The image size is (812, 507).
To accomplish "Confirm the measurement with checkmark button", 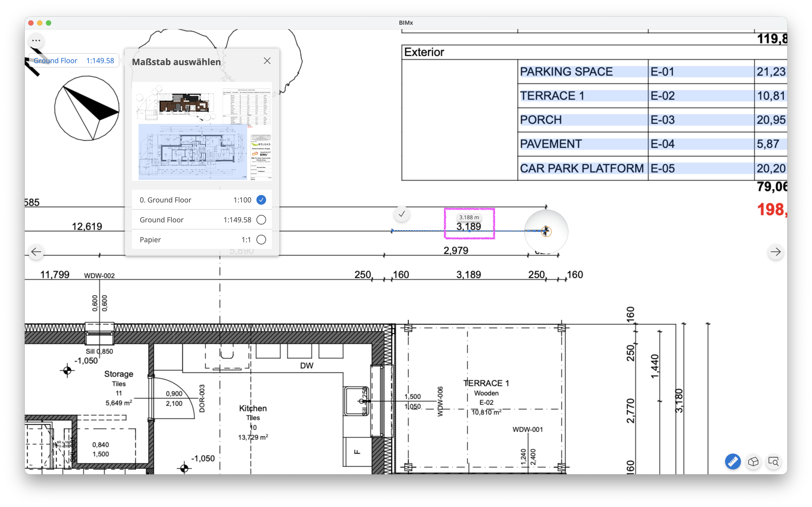I will (402, 214).
